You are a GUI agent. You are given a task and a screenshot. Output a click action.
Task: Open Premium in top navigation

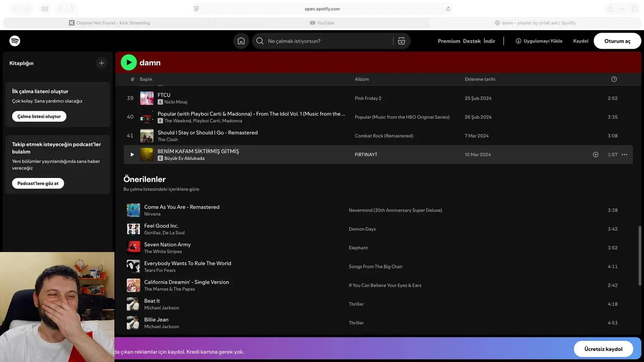[449, 41]
